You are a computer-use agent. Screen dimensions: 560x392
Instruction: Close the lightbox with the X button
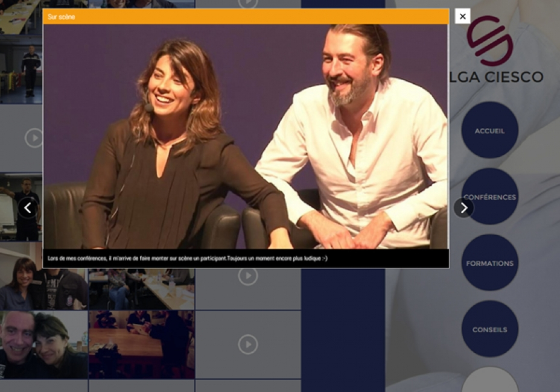click(462, 16)
